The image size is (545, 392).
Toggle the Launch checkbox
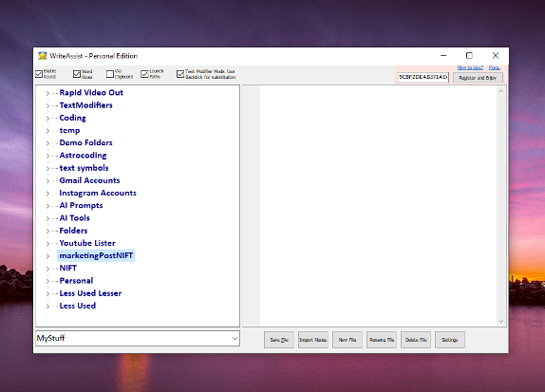144,74
